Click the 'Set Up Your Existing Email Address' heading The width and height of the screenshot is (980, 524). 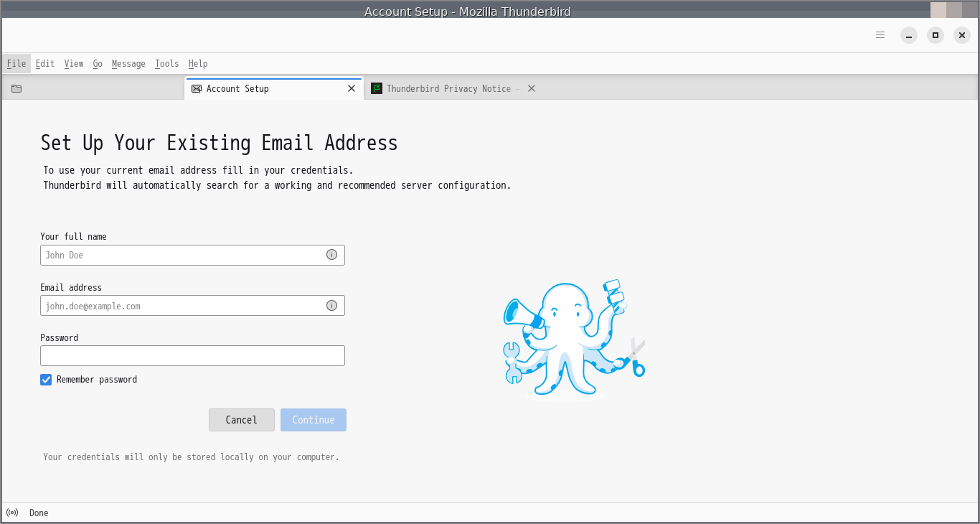click(220, 143)
